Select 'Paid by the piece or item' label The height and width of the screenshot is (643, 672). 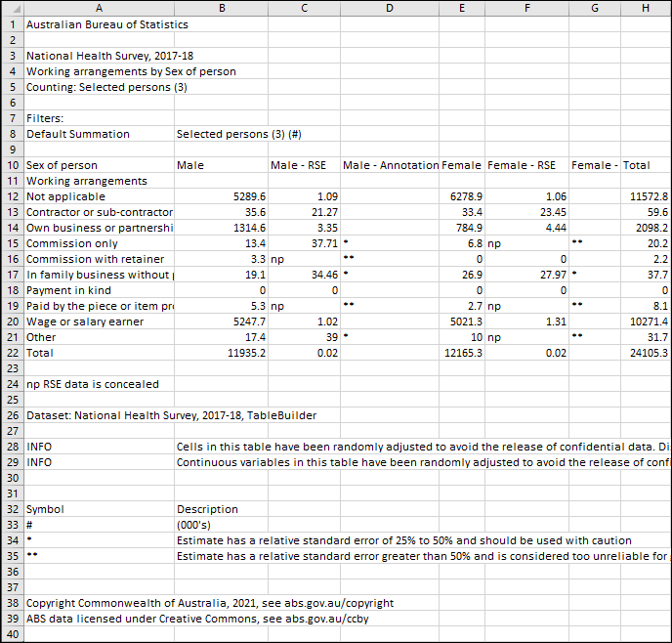(x=100, y=306)
